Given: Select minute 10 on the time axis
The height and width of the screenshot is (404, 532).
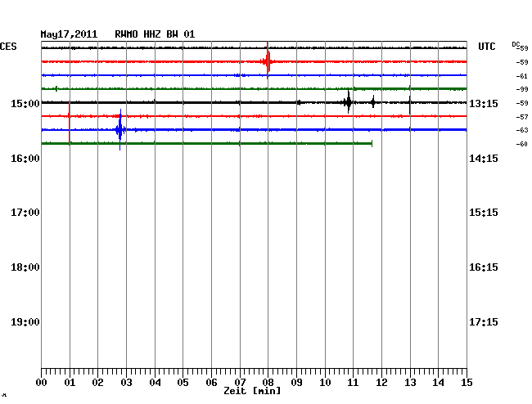Looking at the screenshot, I should coord(325,382).
